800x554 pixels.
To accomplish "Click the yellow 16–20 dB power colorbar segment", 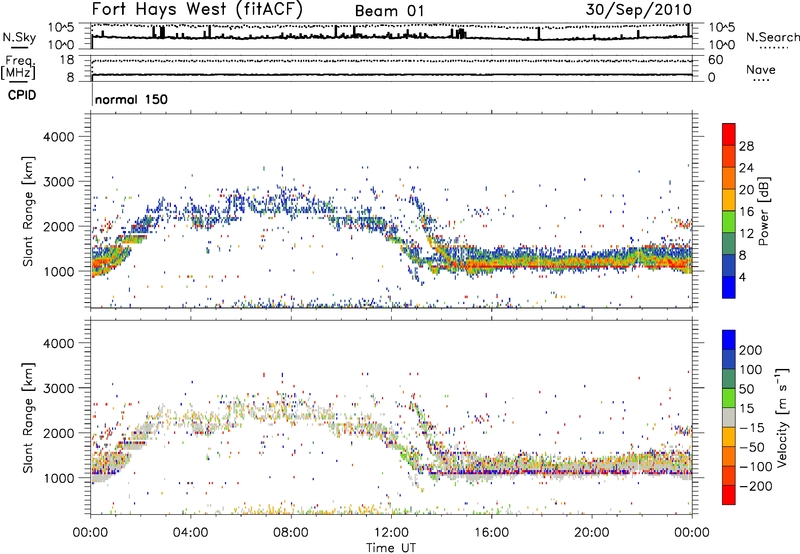I will tap(729, 199).
